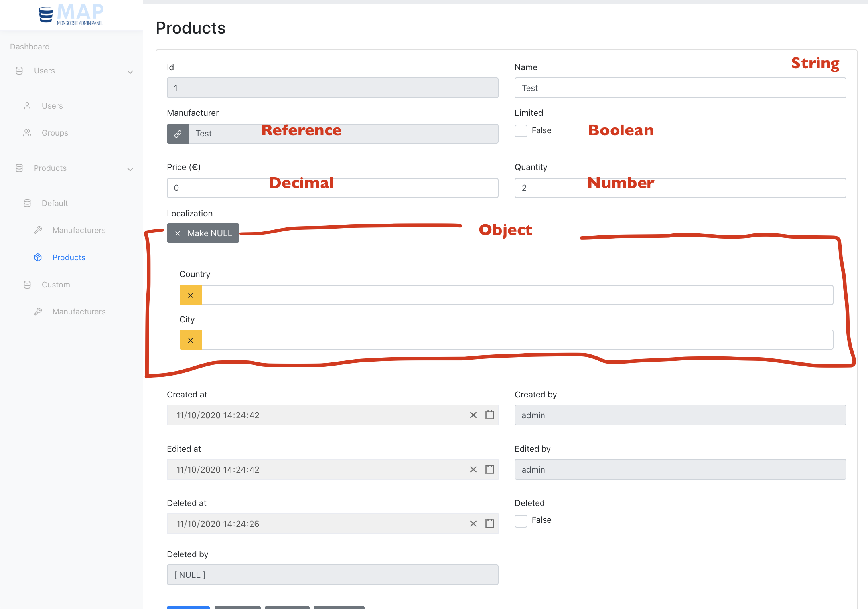Open Products page in sidebar

click(x=69, y=257)
